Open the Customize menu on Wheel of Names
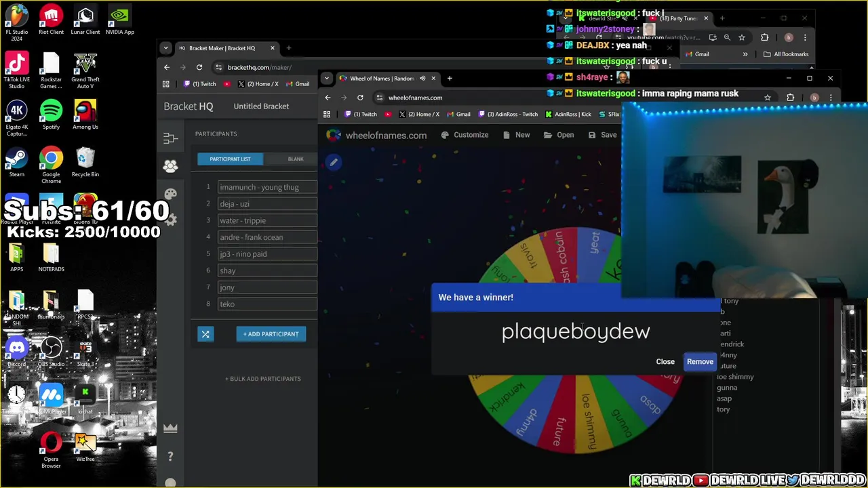The image size is (868, 488). (x=465, y=135)
